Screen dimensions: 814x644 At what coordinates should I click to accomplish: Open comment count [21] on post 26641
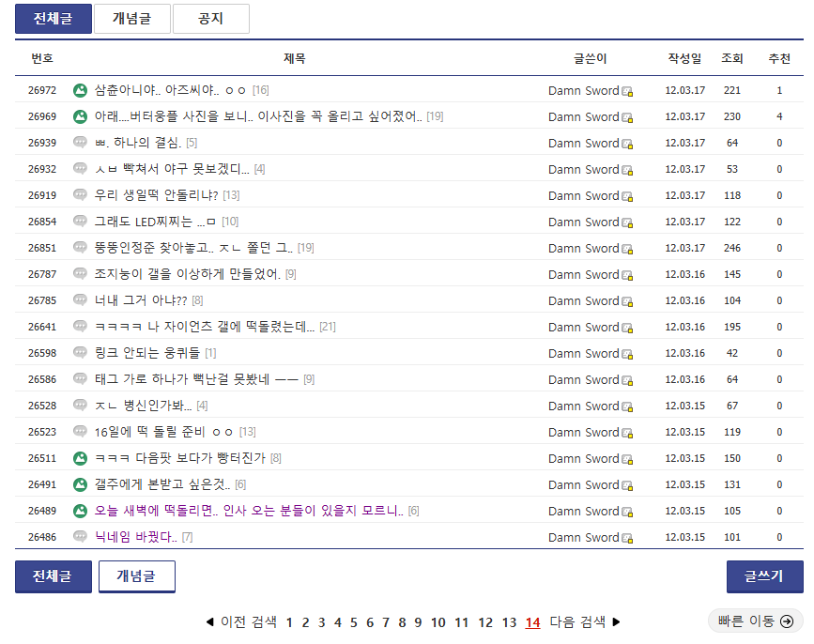(x=327, y=327)
